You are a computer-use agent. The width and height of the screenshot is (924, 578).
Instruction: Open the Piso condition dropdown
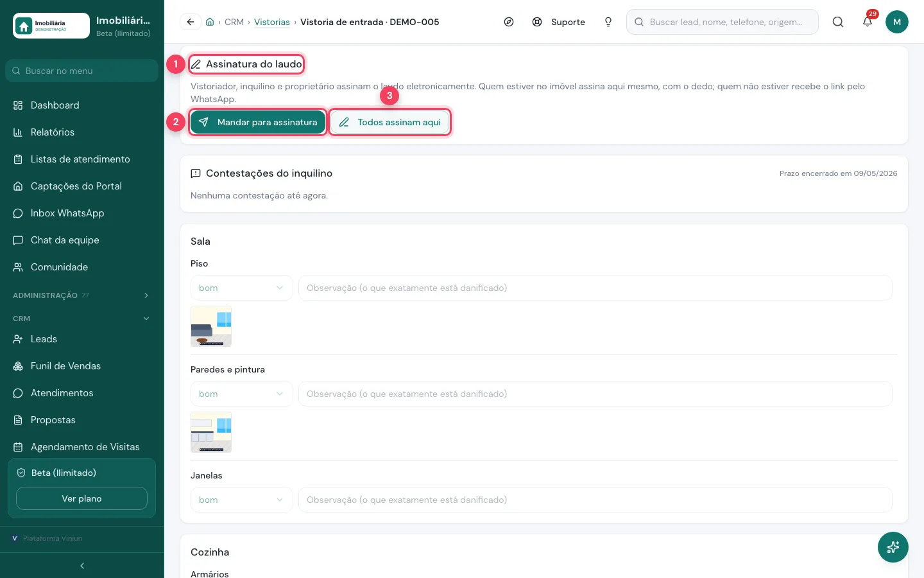242,288
